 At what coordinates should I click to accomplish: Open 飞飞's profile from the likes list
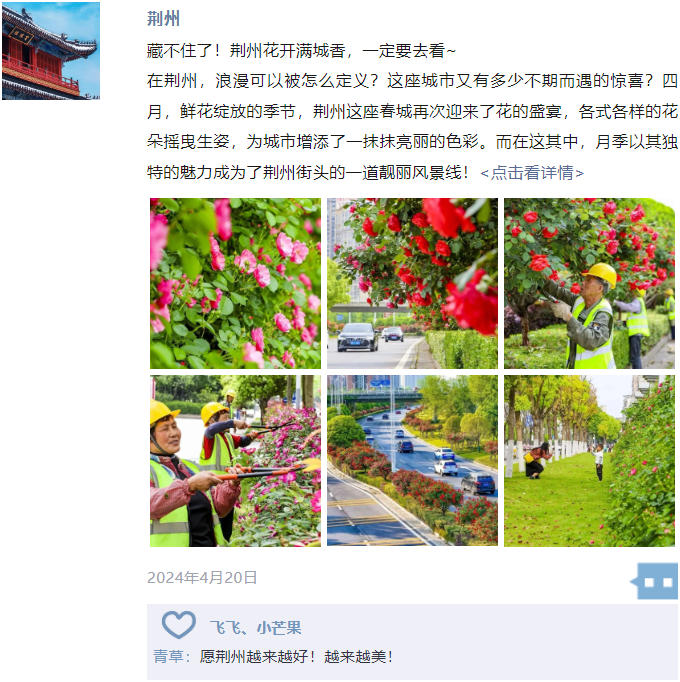click(x=225, y=628)
